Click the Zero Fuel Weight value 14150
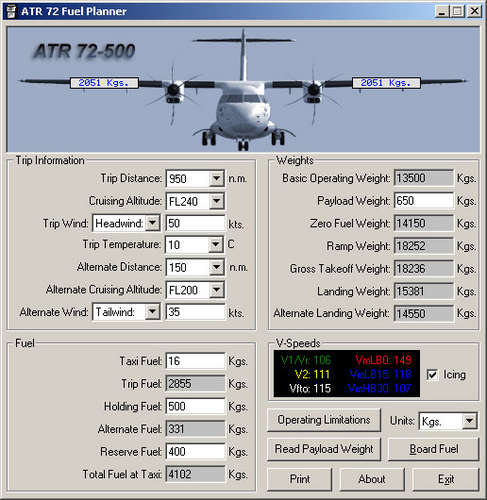 tap(424, 223)
